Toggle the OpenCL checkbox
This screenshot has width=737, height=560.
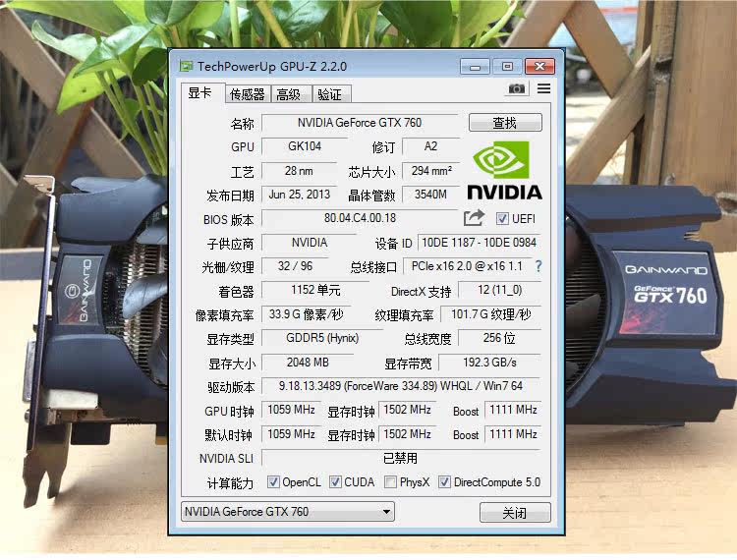click(273, 482)
